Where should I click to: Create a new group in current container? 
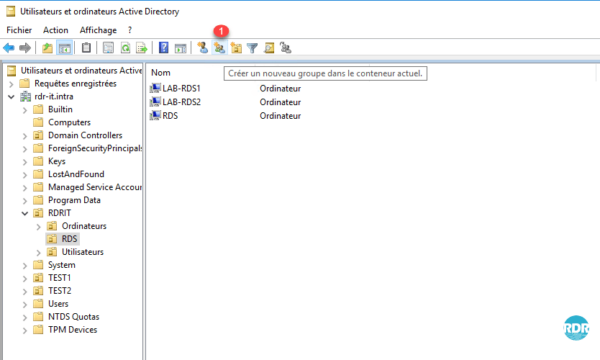(219, 48)
